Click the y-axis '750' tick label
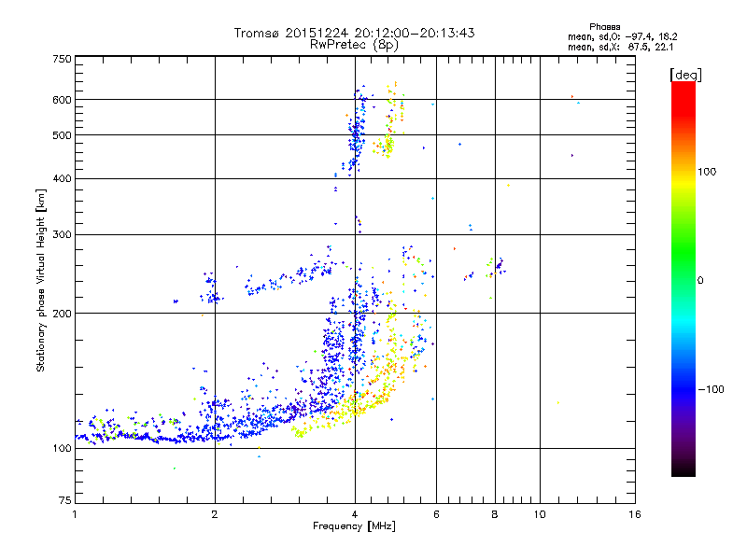The image size is (747, 560). click(62, 59)
